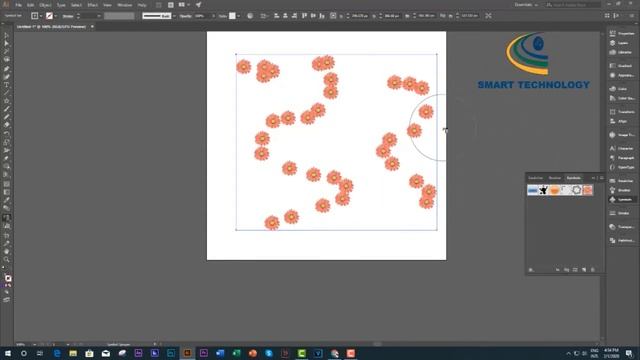Viewport: 640px width, 360px height.
Task: Click the Stroke label link
Action: click(x=68, y=16)
